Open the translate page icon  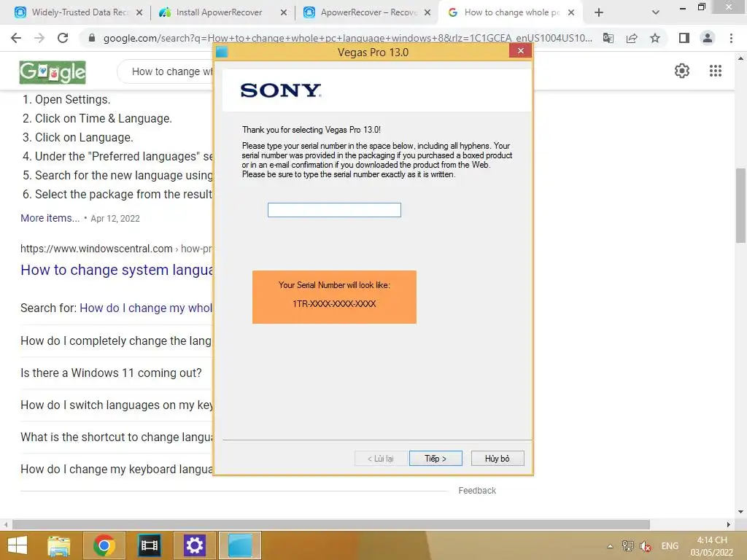[608, 38]
